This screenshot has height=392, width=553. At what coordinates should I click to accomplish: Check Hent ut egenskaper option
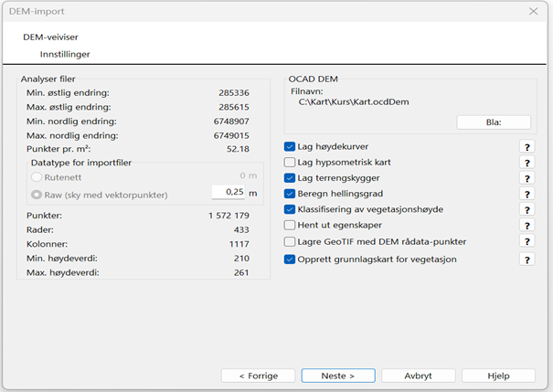(290, 225)
